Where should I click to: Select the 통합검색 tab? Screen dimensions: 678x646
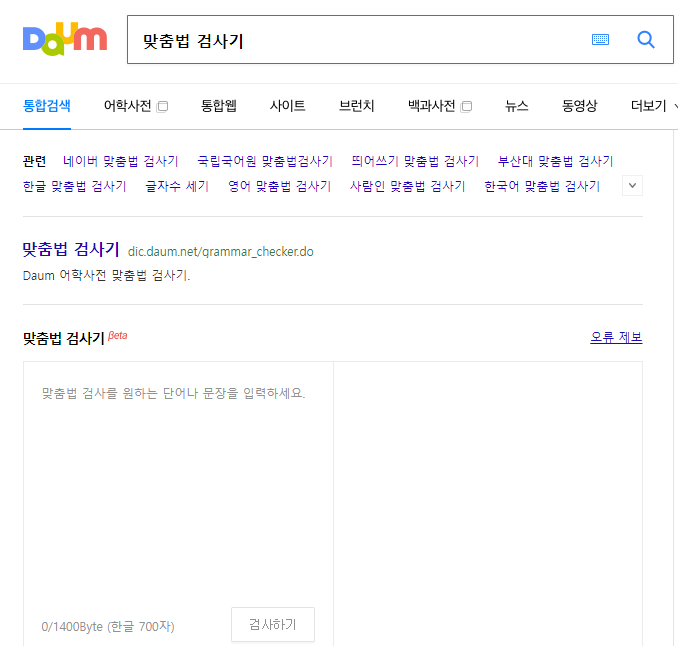(x=47, y=106)
